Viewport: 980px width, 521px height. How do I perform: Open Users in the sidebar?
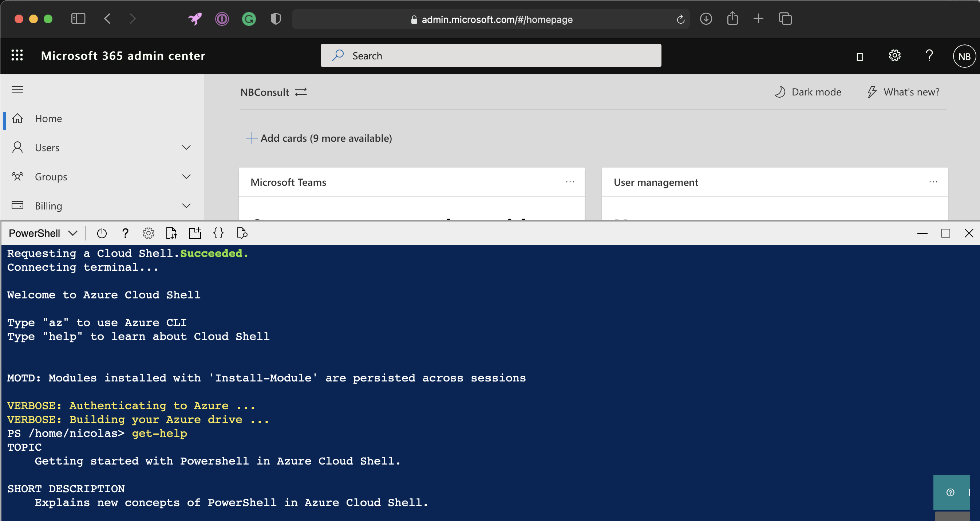[47, 148]
